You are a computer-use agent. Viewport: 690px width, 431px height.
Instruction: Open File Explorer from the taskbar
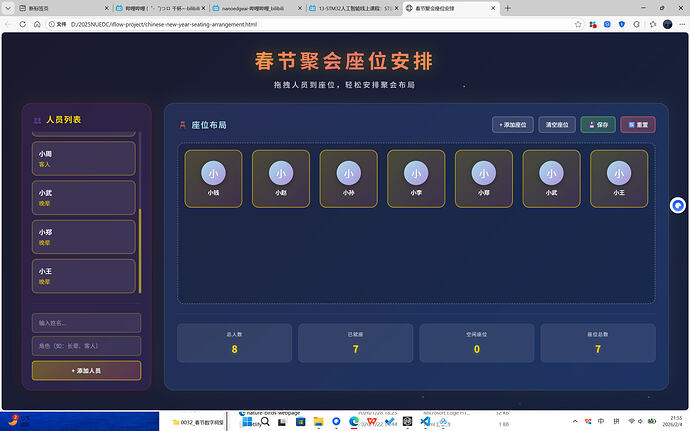pos(319,422)
